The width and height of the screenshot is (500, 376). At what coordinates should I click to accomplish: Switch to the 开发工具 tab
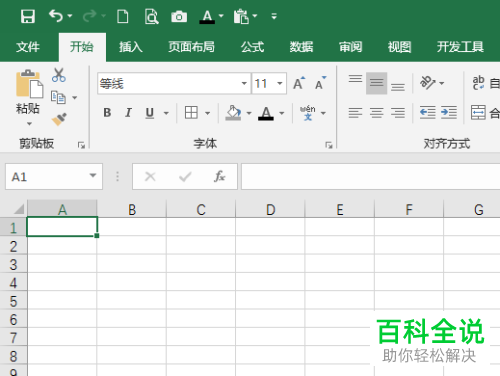pyautogui.click(x=460, y=47)
